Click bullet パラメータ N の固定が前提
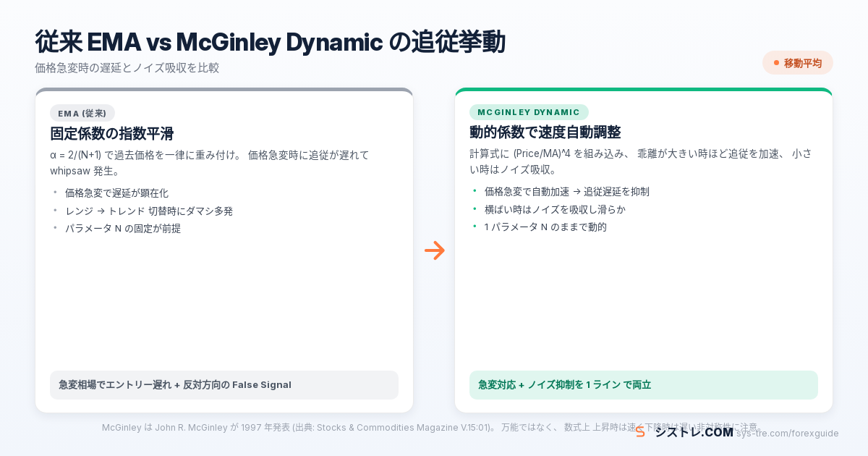Viewport: 868px width, 456px height. click(x=123, y=228)
